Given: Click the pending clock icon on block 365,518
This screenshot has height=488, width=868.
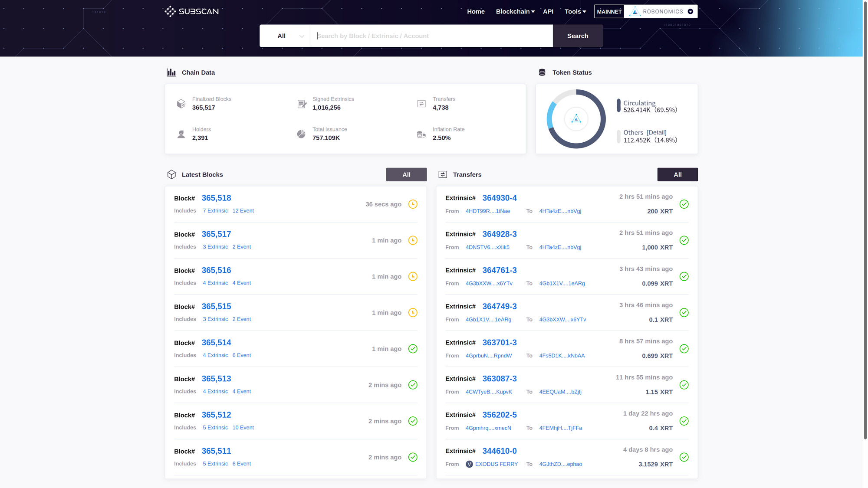Looking at the screenshot, I should point(413,204).
